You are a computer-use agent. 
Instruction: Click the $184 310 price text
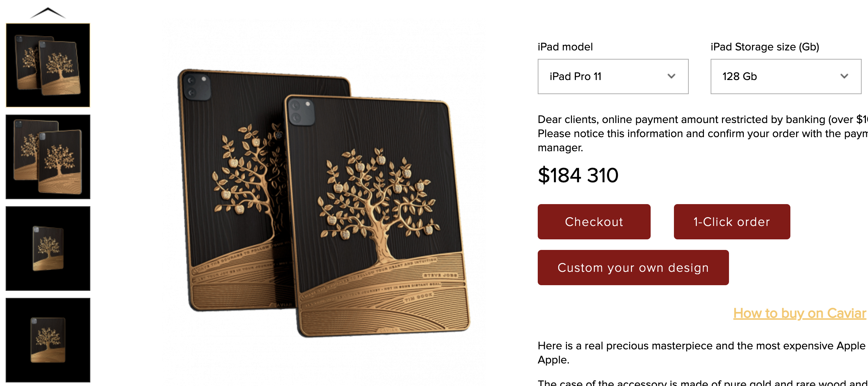[578, 175]
